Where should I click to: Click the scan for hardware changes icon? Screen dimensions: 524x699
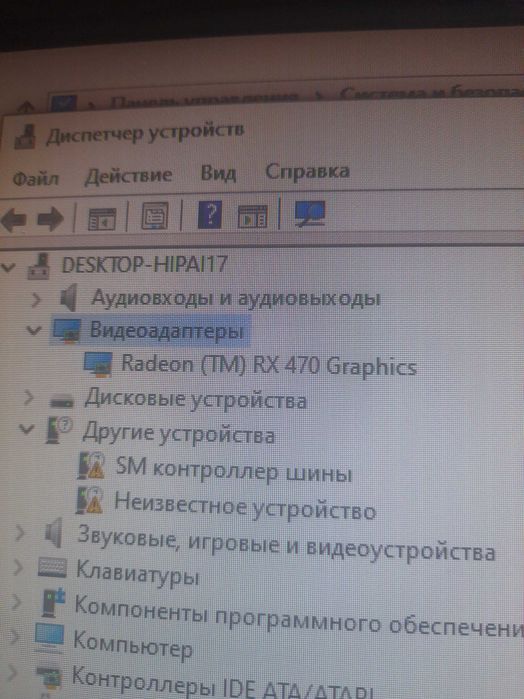coord(309,214)
